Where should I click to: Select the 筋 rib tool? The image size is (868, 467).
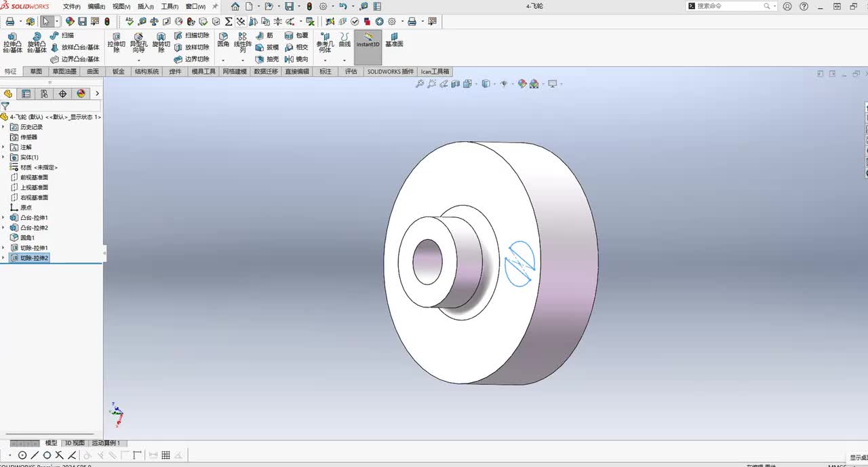(265, 35)
